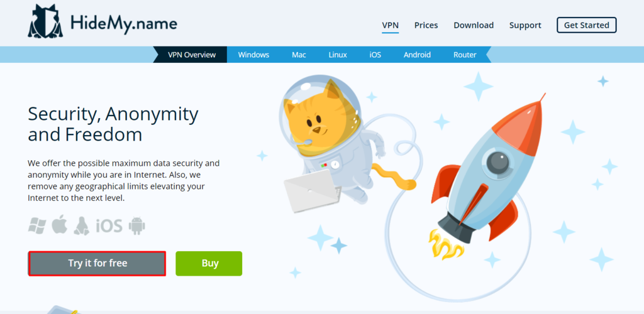Open the Download page
The width and height of the screenshot is (644, 314).
tap(474, 25)
